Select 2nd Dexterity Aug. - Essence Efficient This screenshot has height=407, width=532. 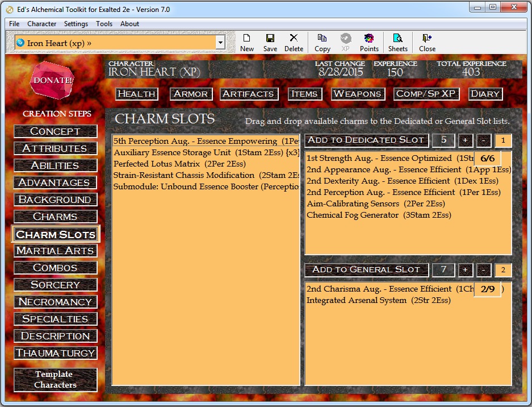click(408, 181)
